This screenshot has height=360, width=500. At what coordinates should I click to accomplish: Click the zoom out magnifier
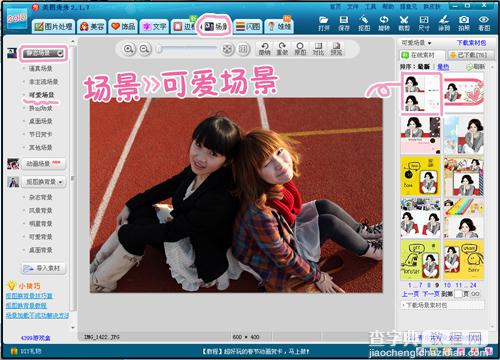coord(144,49)
